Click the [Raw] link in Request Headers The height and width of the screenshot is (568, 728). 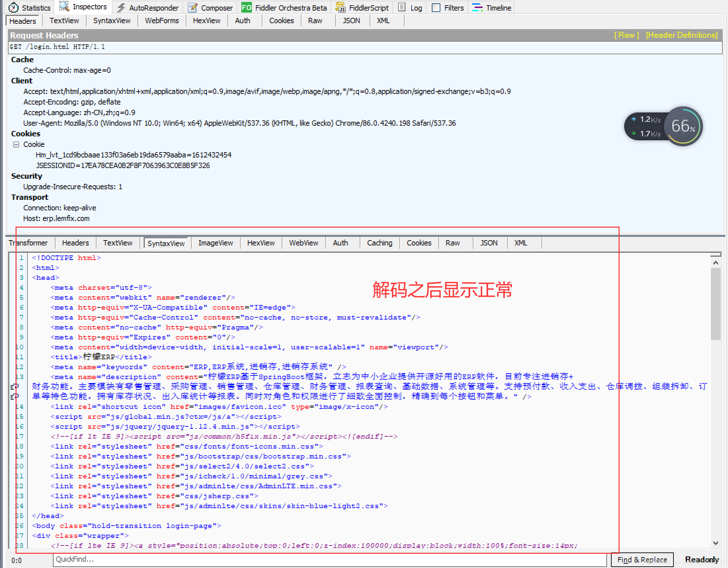(626, 35)
